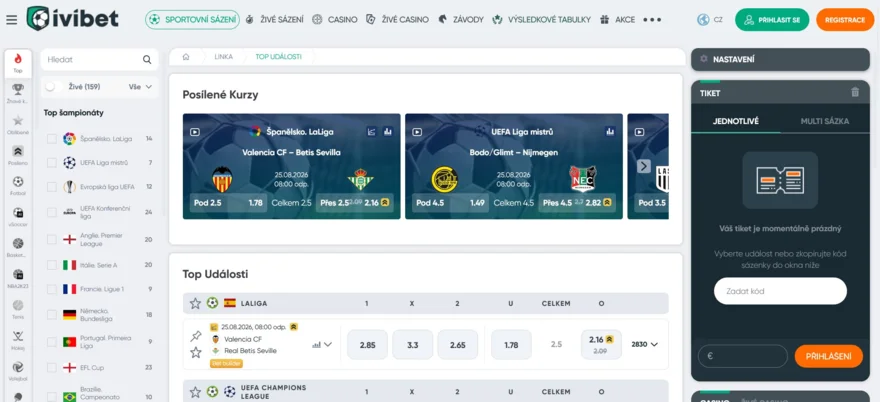The width and height of the screenshot is (880, 402).
Task: Open the Casino menu item
Action: (x=334, y=20)
